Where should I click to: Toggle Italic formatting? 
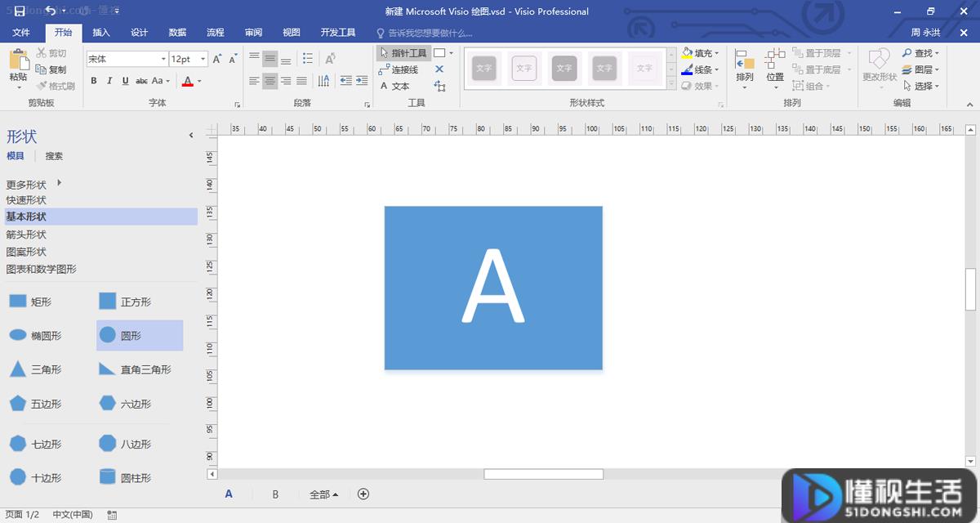(x=109, y=81)
